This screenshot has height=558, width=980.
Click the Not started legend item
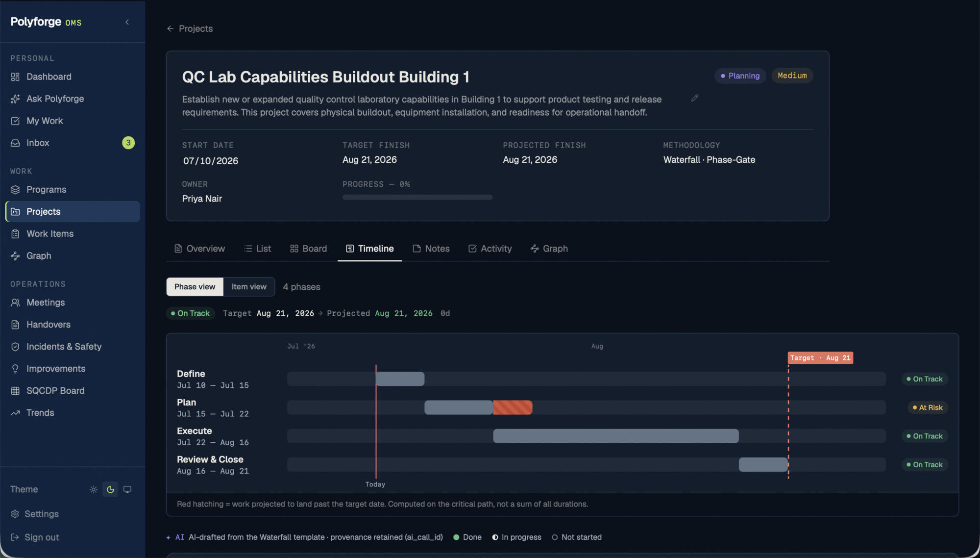click(577, 537)
